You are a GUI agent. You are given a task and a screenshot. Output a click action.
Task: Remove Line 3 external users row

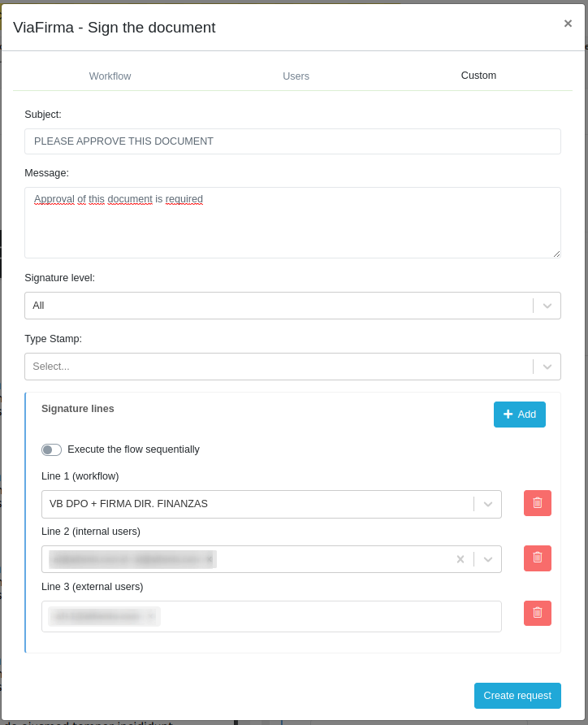point(537,614)
